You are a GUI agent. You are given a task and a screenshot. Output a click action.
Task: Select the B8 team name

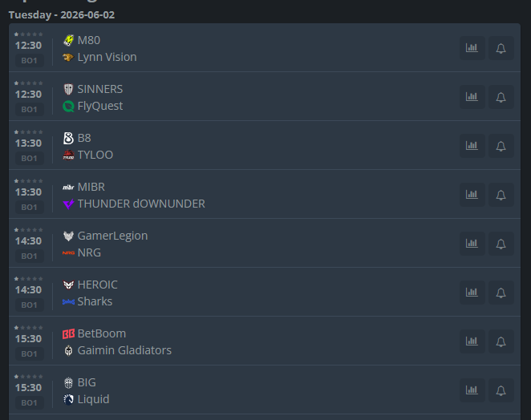click(84, 138)
